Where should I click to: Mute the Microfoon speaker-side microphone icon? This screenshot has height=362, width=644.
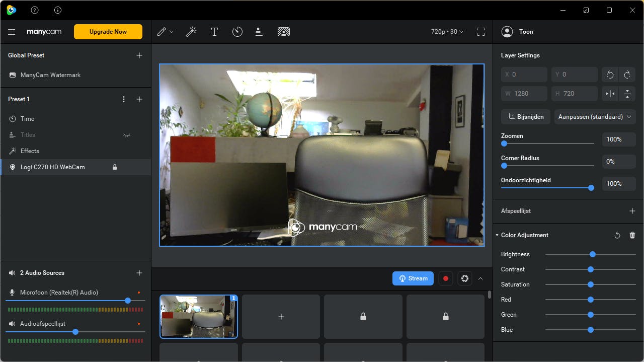click(13, 293)
